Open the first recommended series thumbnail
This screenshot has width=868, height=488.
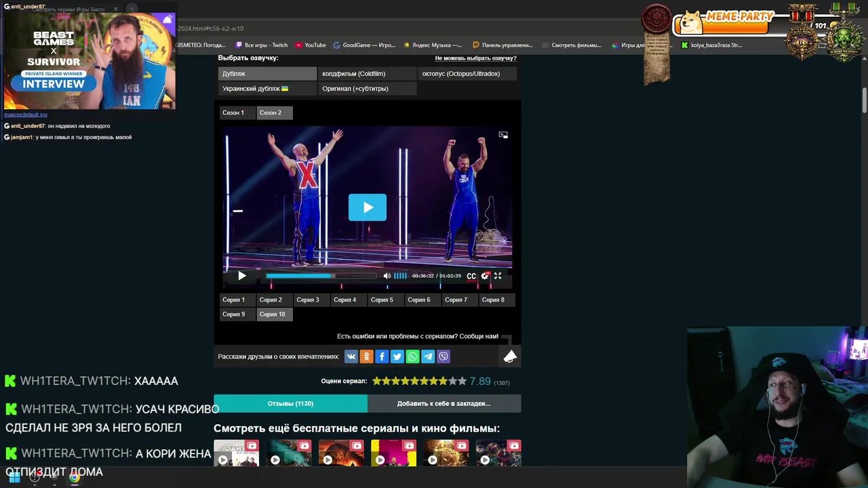click(x=236, y=453)
